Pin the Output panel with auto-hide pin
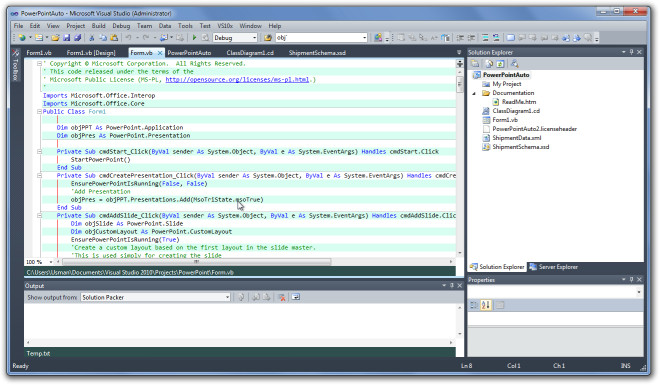660x385 pixels. [x=452, y=286]
